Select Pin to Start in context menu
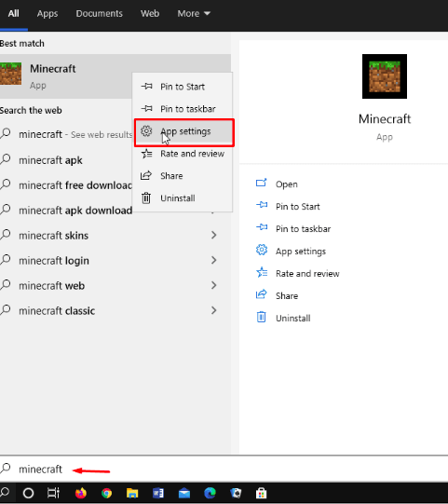The height and width of the screenshot is (504, 448). (183, 87)
